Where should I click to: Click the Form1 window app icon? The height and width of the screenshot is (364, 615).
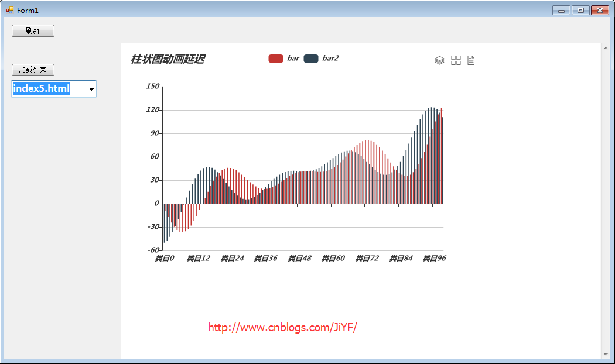coord(10,10)
